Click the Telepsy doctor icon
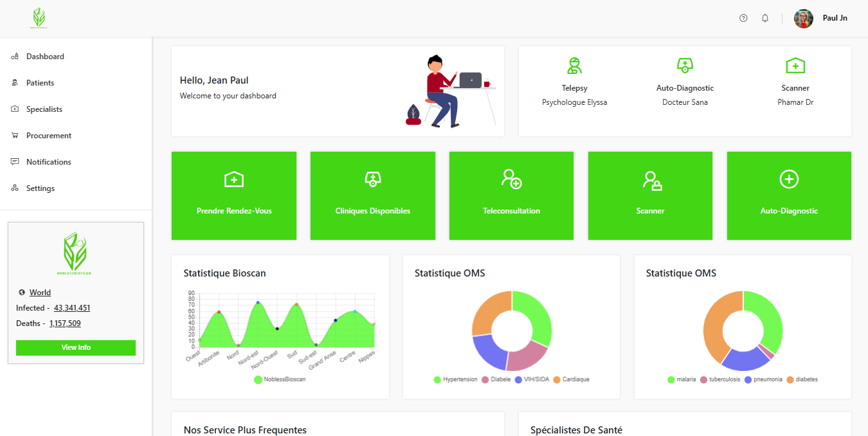Screen dimensions: 868x436 click(x=574, y=66)
